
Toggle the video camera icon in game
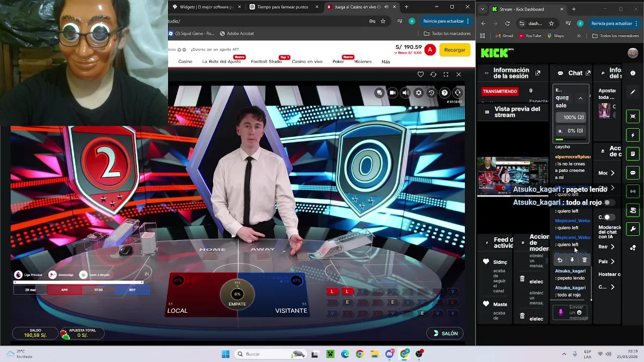[x=392, y=93]
